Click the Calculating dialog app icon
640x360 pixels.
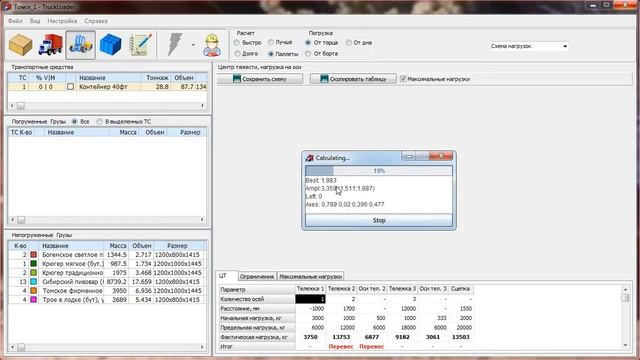pos(310,158)
